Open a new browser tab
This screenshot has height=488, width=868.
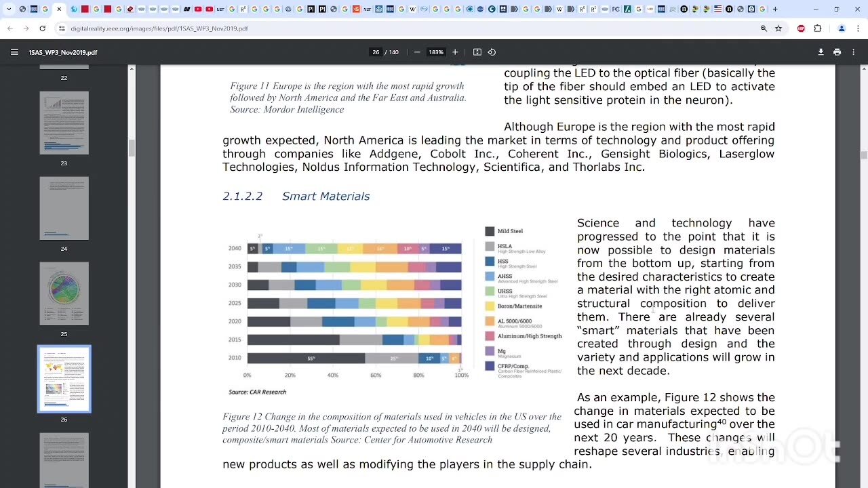[x=775, y=9]
